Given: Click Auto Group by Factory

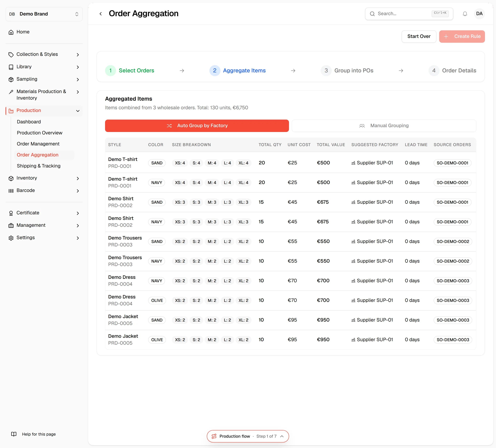Looking at the screenshot, I should (197, 126).
